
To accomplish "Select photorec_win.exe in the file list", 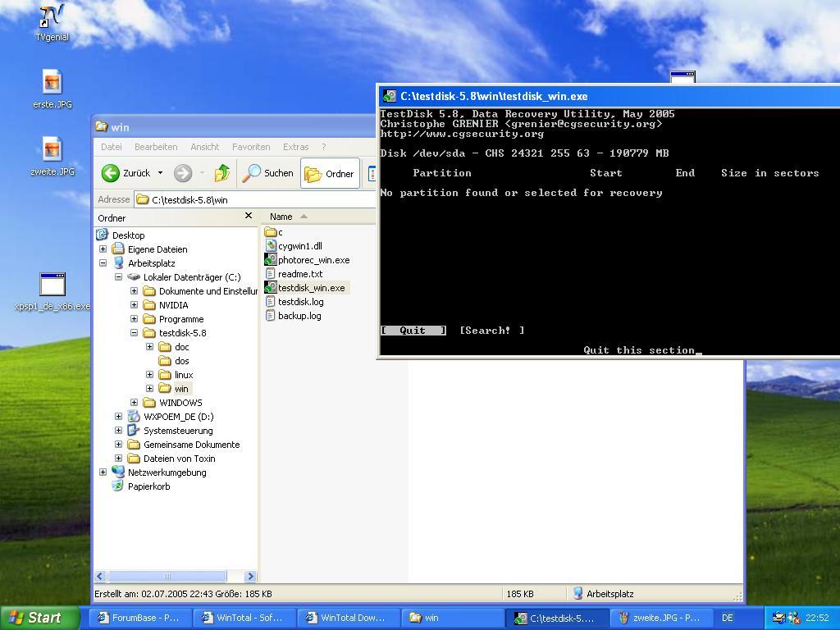I will pyautogui.click(x=308, y=260).
